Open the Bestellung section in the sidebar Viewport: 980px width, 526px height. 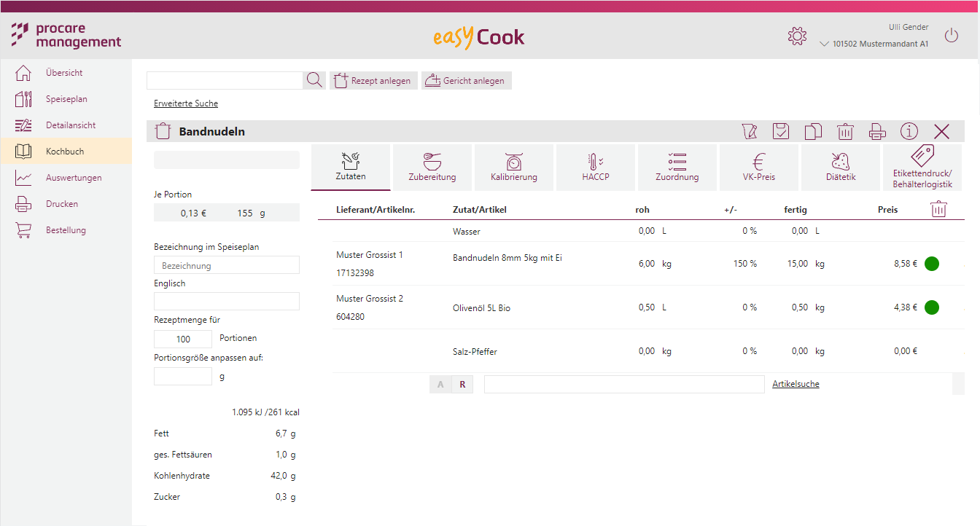(23, 229)
